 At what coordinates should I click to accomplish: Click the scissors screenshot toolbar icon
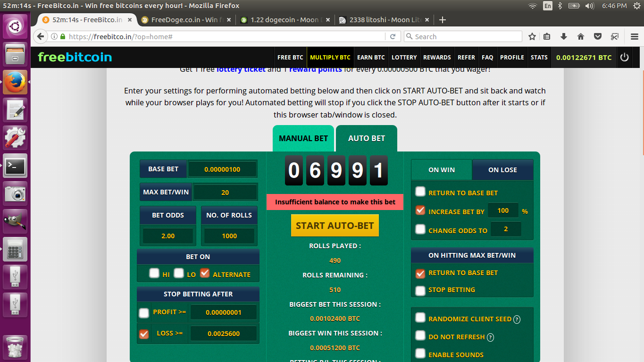tap(615, 36)
